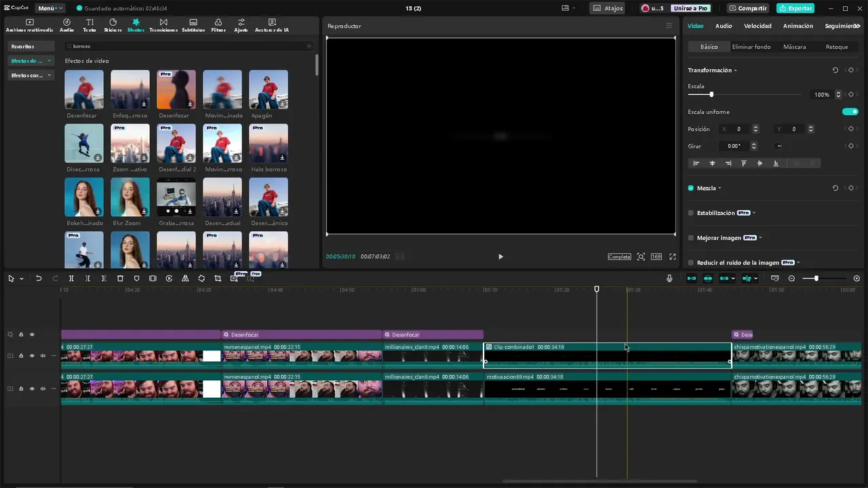
Task: Click the crop tool in timeline toolbar
Action: [218, 279]
